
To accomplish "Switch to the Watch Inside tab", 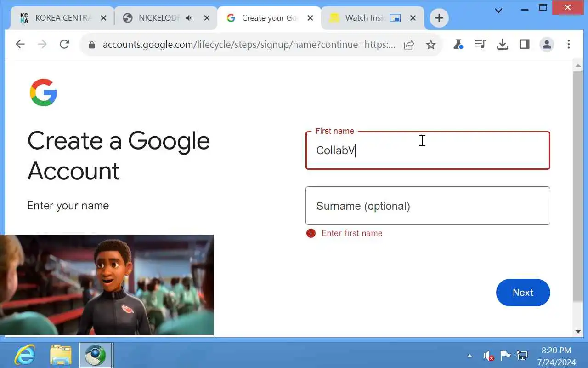I will pyautogui.click(x=365, y=18).
